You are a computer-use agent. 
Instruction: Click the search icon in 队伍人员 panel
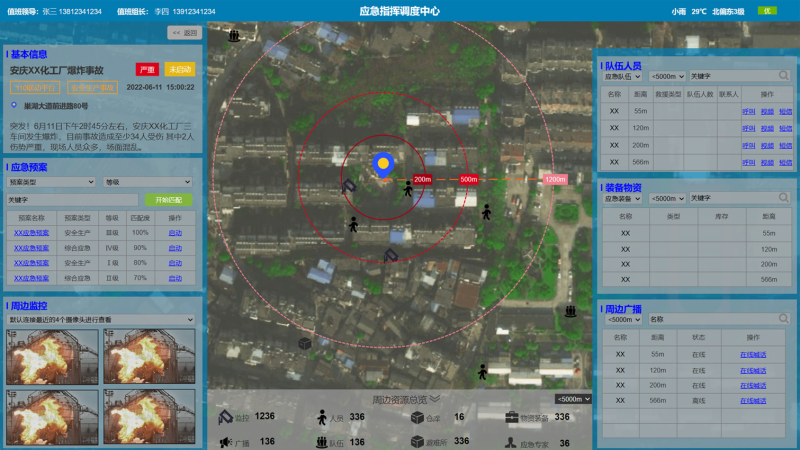(782, 75)
